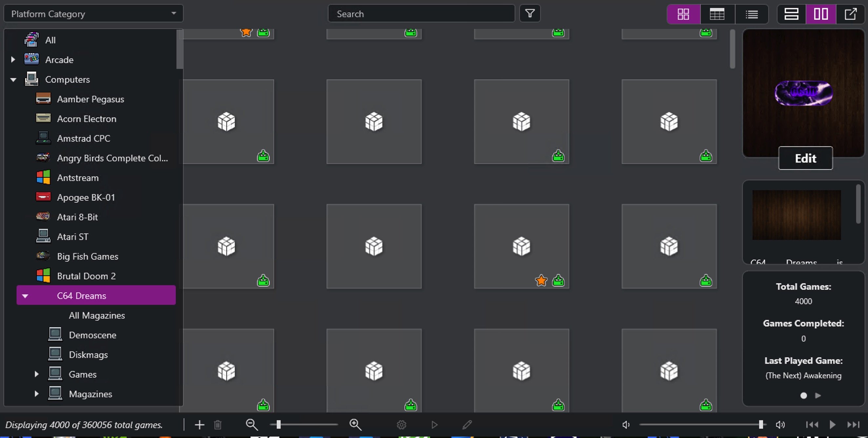The image size is (868, 438).
Task: Click the orange favorite star on second-row game
Action: 541,280
